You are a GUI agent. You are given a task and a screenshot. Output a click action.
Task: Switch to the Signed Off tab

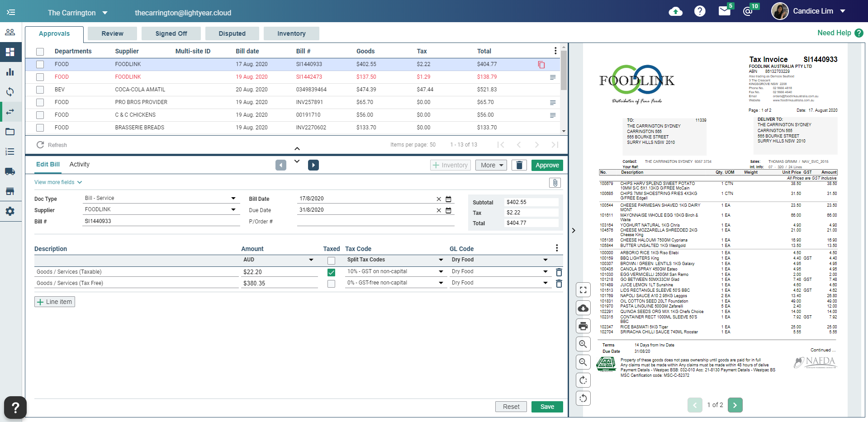(171, 33)
